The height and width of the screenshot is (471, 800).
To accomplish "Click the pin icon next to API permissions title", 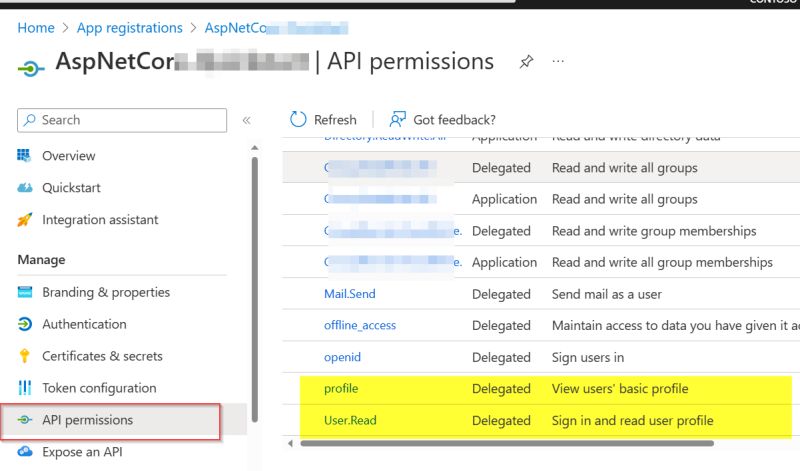I will tap(526, 62).
